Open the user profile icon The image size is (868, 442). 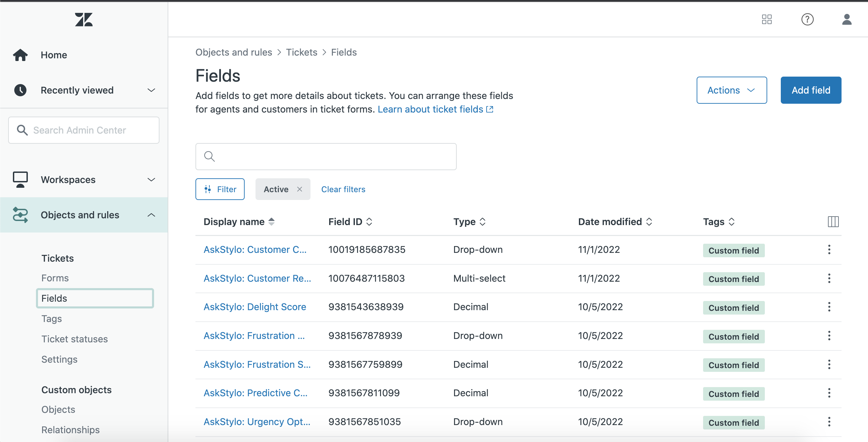(x=847, y=19)
